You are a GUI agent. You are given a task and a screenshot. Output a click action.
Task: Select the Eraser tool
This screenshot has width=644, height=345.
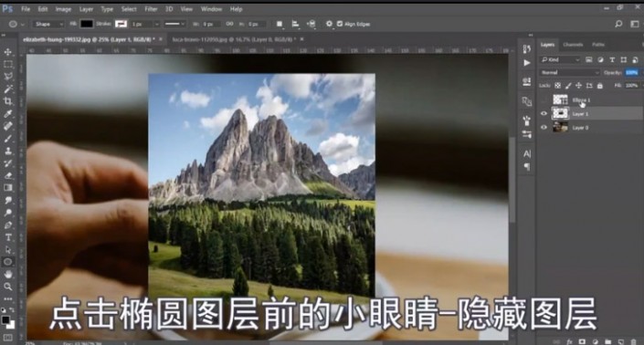8,175
